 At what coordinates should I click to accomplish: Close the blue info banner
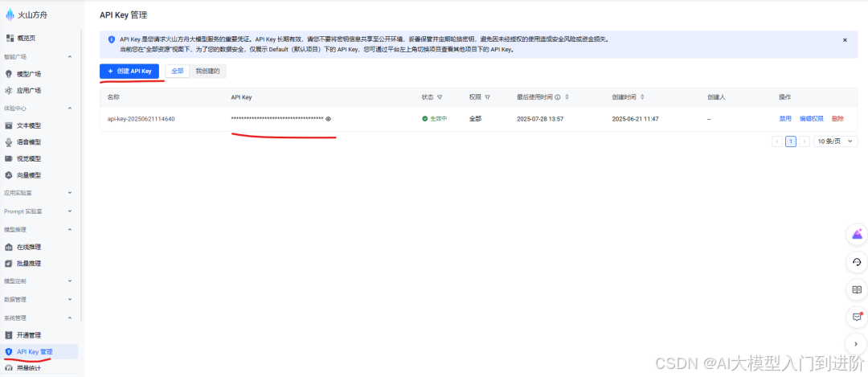tap(845, 40)
